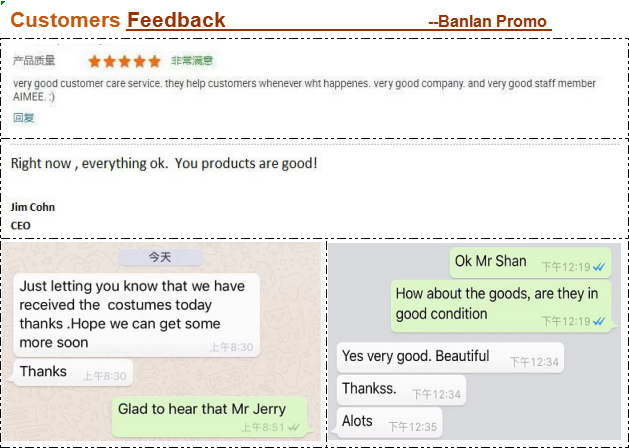
Task: Click the '--Banlan Promo' title text
Action: 487,22
